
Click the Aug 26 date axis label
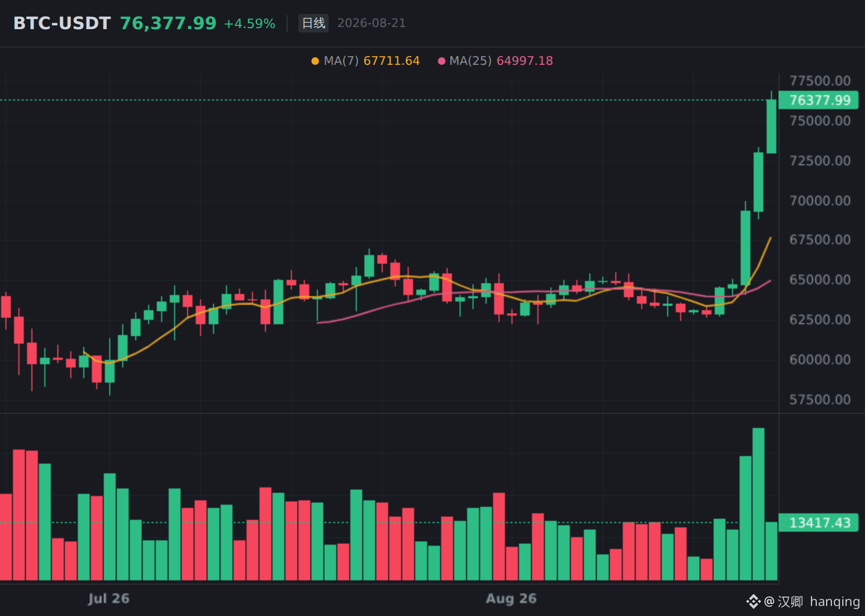511,599
